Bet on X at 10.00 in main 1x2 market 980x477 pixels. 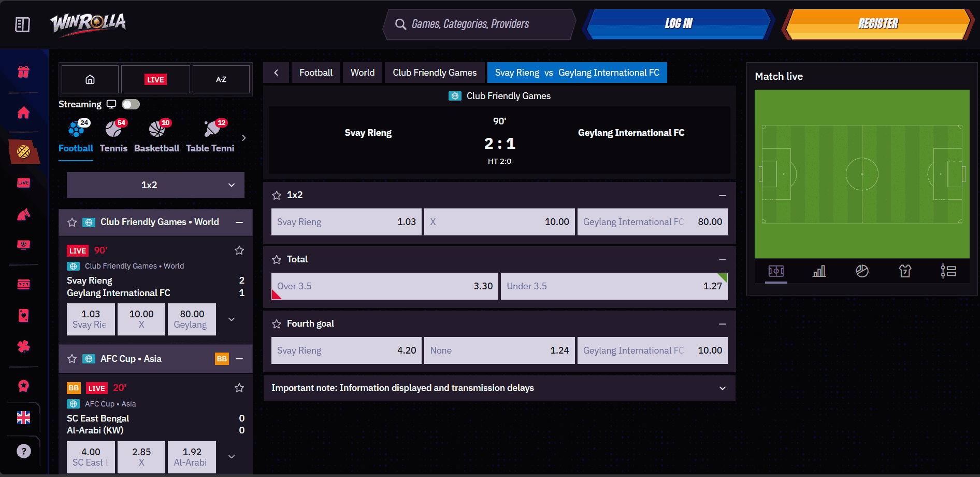pos(499,222)
